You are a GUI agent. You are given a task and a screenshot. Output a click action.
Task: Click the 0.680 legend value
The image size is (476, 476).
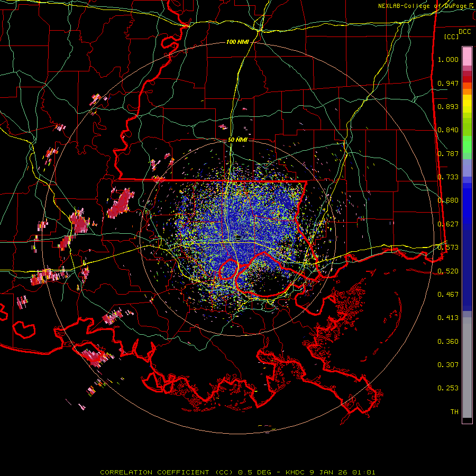coord(448,200)
